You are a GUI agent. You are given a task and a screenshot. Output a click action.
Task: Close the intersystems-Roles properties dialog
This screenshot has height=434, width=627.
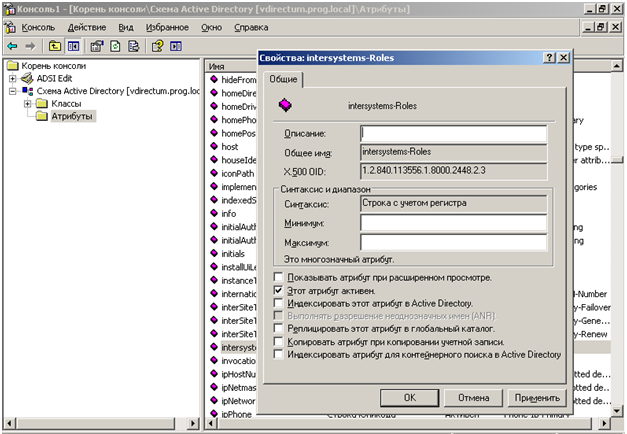563,58
